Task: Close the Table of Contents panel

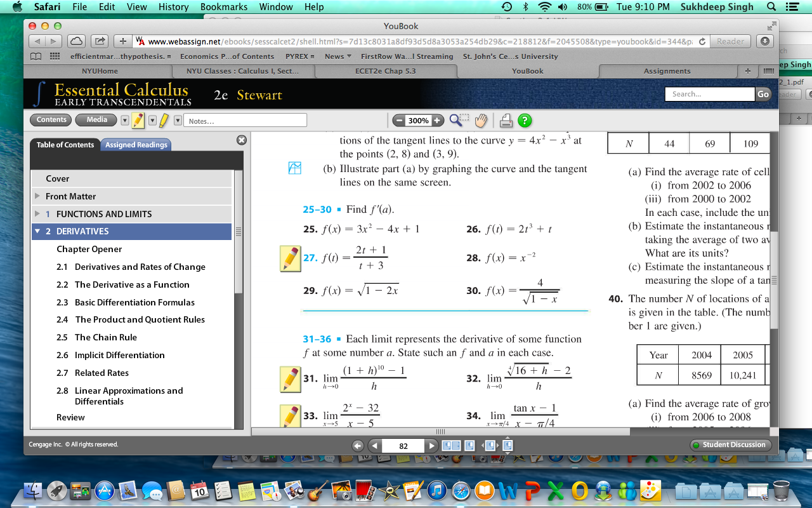Action: 241,140
